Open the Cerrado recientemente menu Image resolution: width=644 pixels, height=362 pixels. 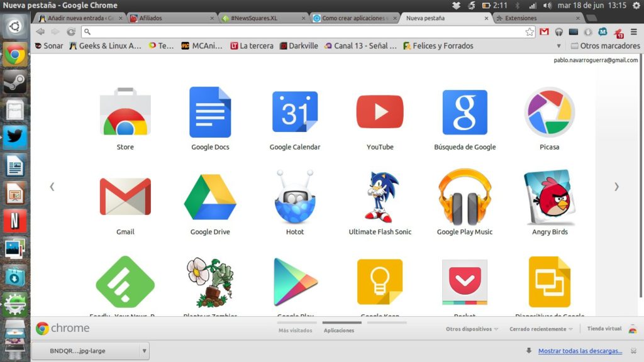coord(541,329)
